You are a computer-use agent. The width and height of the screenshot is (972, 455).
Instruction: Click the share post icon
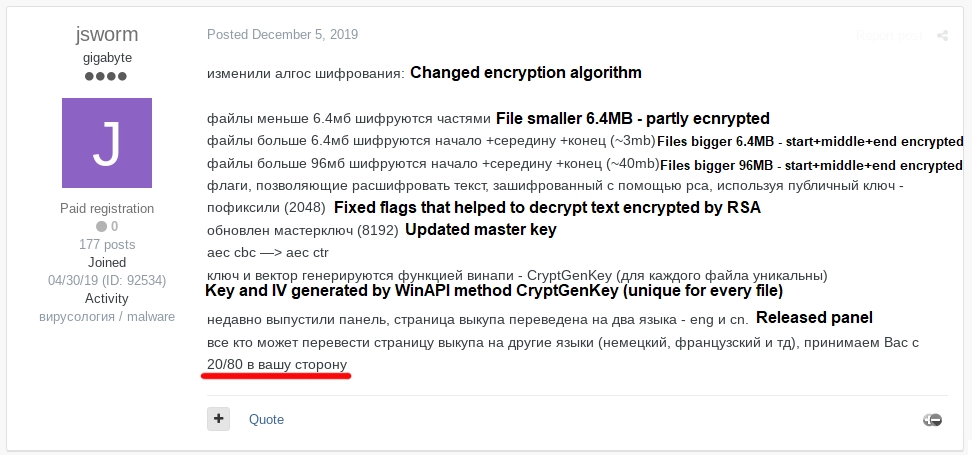[942, 36]
